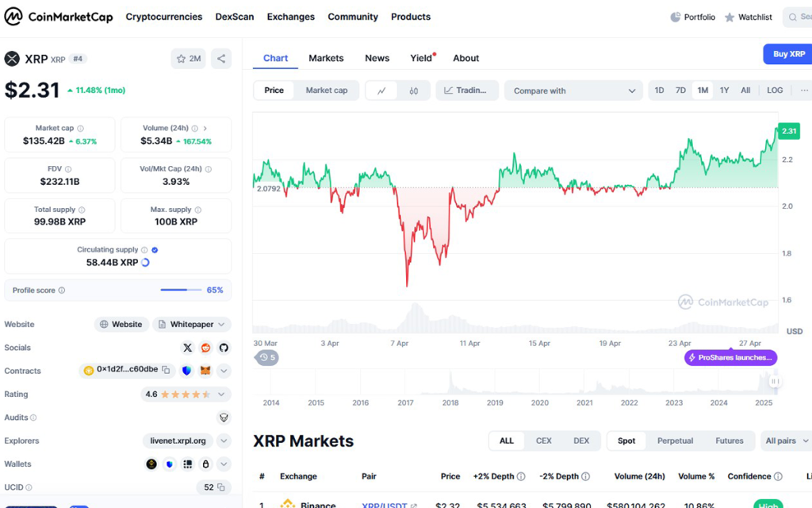Open the X (Twitter) social link
This screenshot has height=508, width=812.
pos(187,348)
